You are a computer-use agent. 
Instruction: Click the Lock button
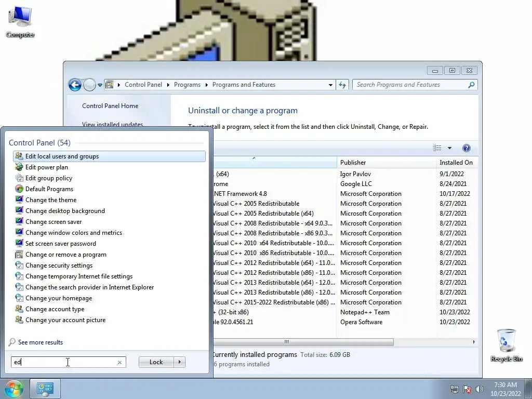[x=156, y=362]
